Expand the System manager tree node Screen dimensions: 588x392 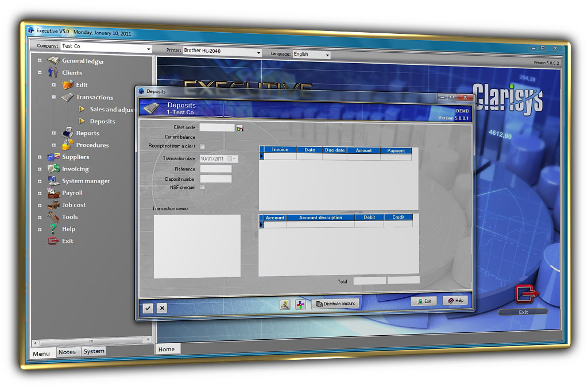tap(40, 181)
